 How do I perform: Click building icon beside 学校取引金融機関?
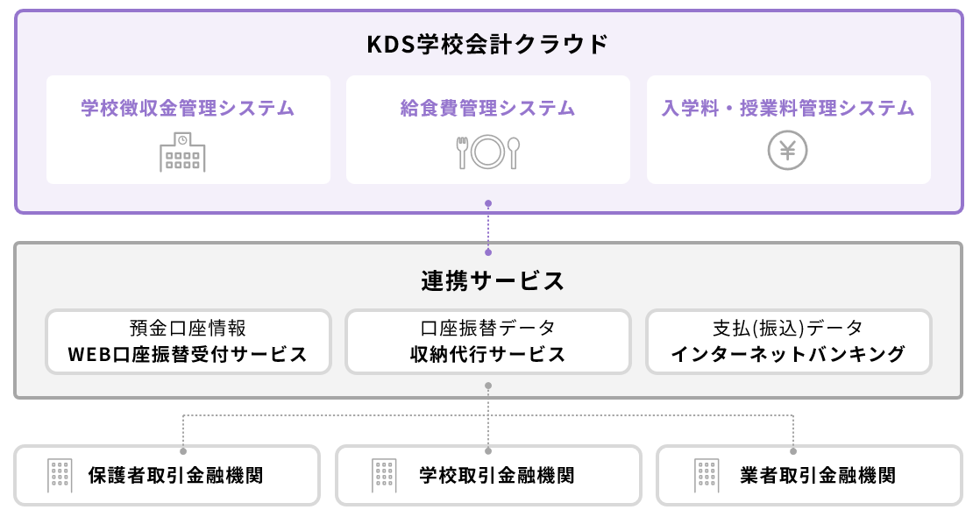point(384,475)
